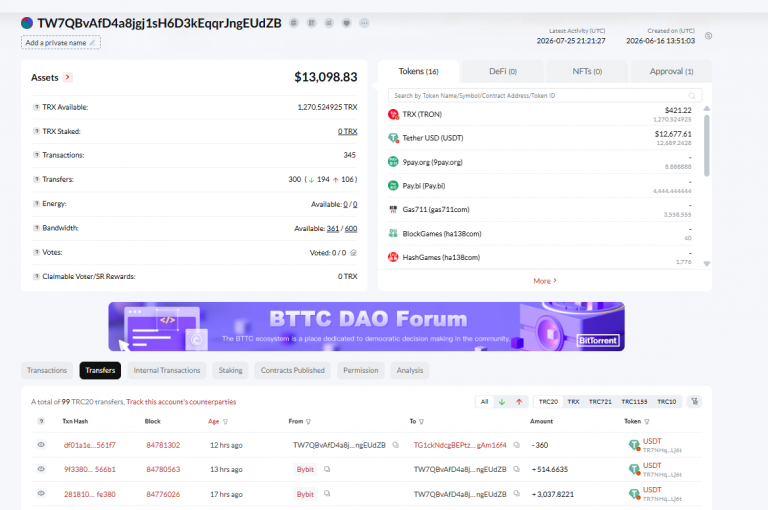Select the TRC20 token type filter
The width and height of the screenshot is (768, 510).
point(548,402)
